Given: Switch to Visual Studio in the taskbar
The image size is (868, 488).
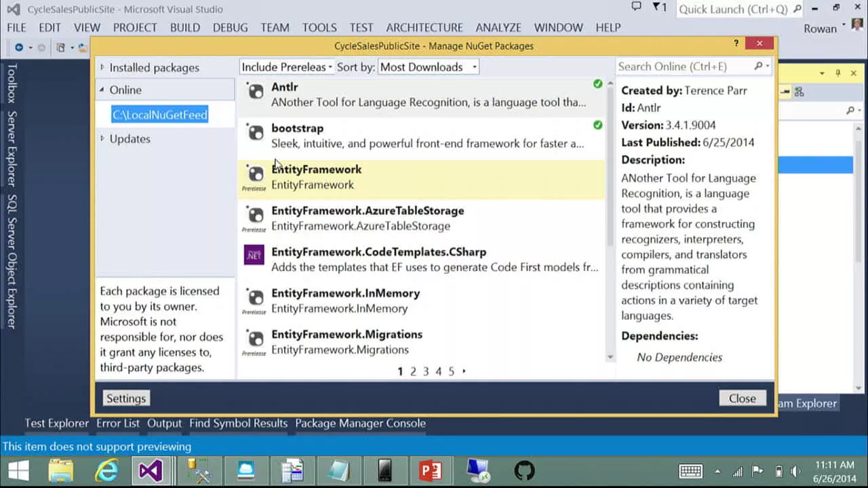Looking at the screenshot, I should (151, 470).
